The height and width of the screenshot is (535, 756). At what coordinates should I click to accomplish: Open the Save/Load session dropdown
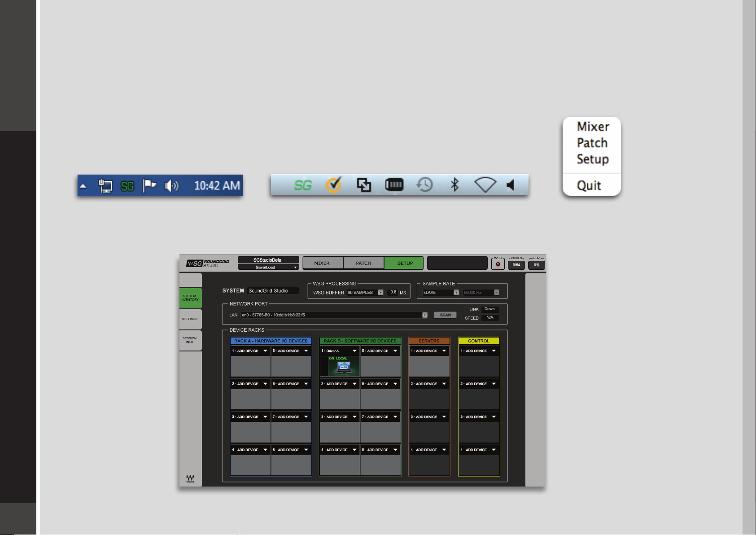point(268,267)
